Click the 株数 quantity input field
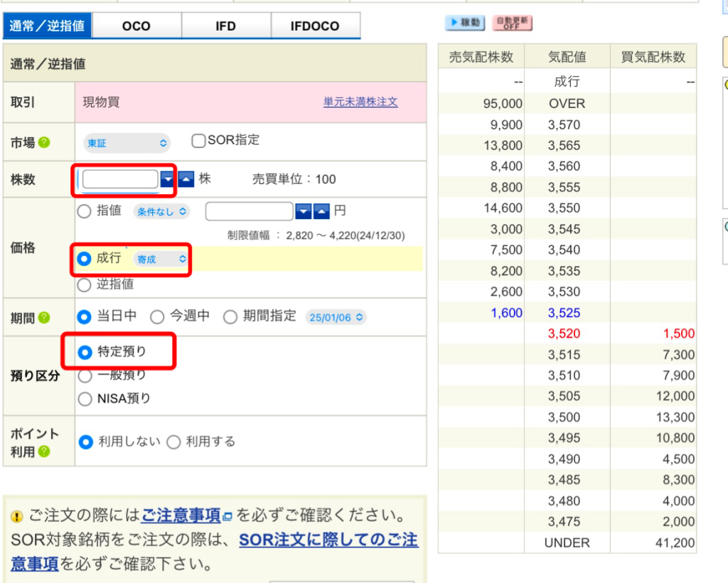Image resolution: width=728 pixels, height=583 pixels. (x=119, y=179)
